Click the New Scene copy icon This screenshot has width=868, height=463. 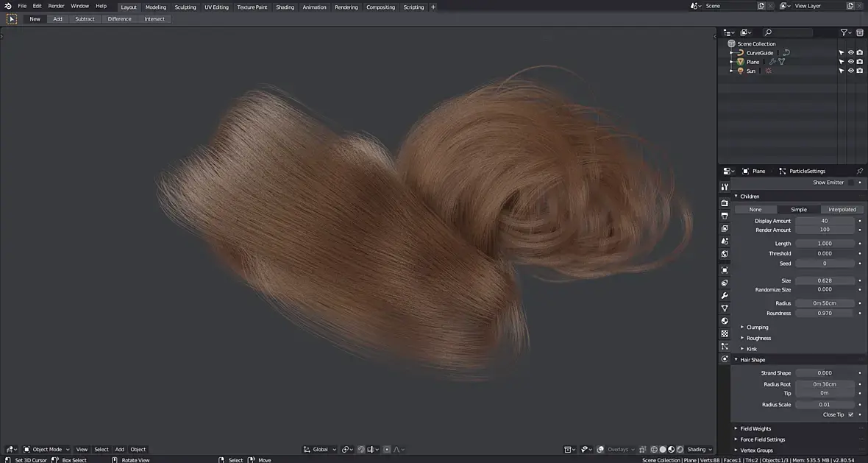(761, 6)
